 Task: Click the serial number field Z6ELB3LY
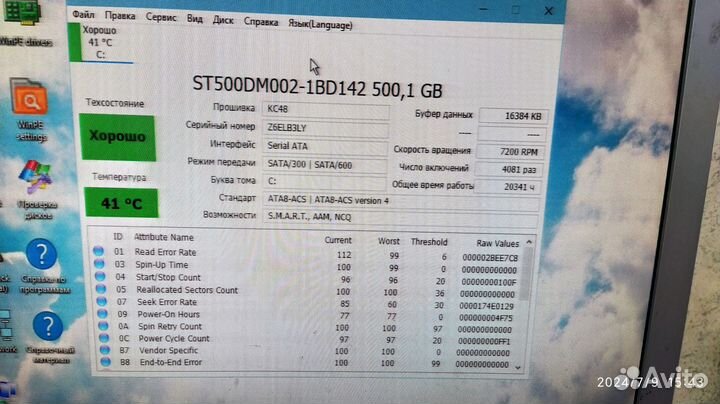(325, 128)
